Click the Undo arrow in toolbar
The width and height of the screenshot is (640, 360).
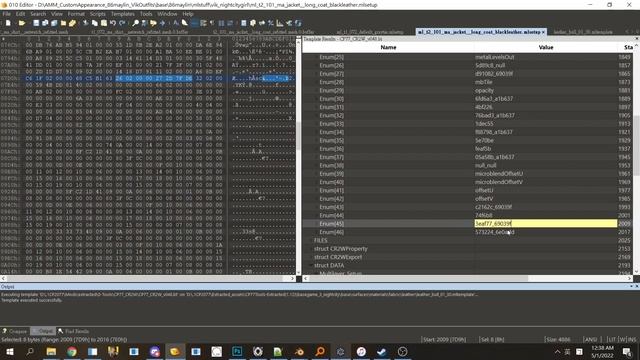click(113, 23)
